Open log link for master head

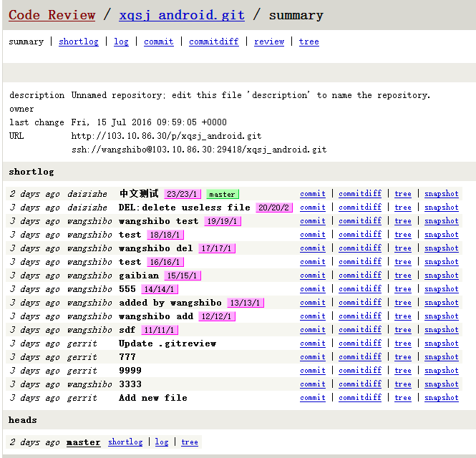[x=162, y=442]
